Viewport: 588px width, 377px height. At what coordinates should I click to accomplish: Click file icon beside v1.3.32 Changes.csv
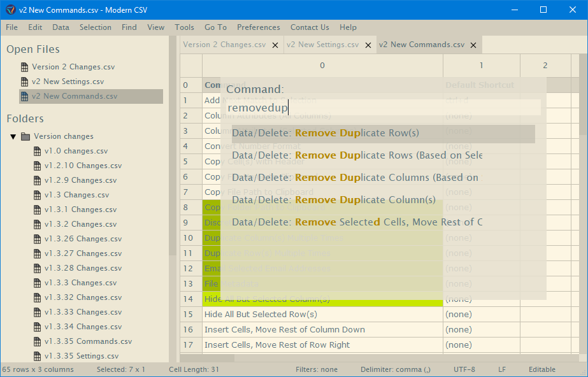pyautogui.click(x=37, y=297)
